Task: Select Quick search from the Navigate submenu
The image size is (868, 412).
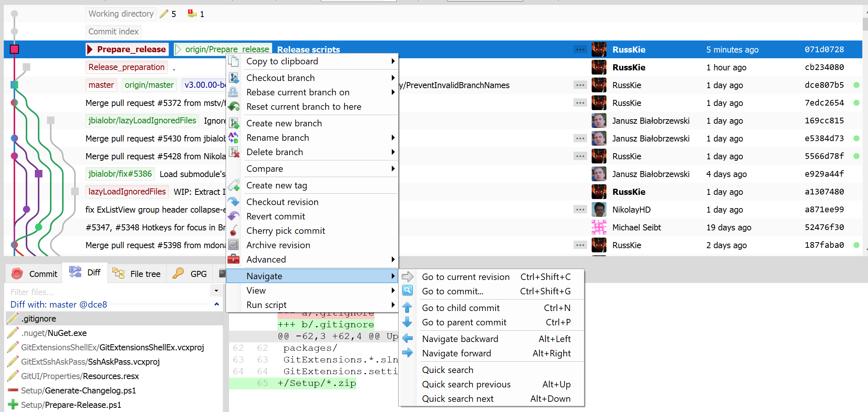Action: tap(448, 370)
